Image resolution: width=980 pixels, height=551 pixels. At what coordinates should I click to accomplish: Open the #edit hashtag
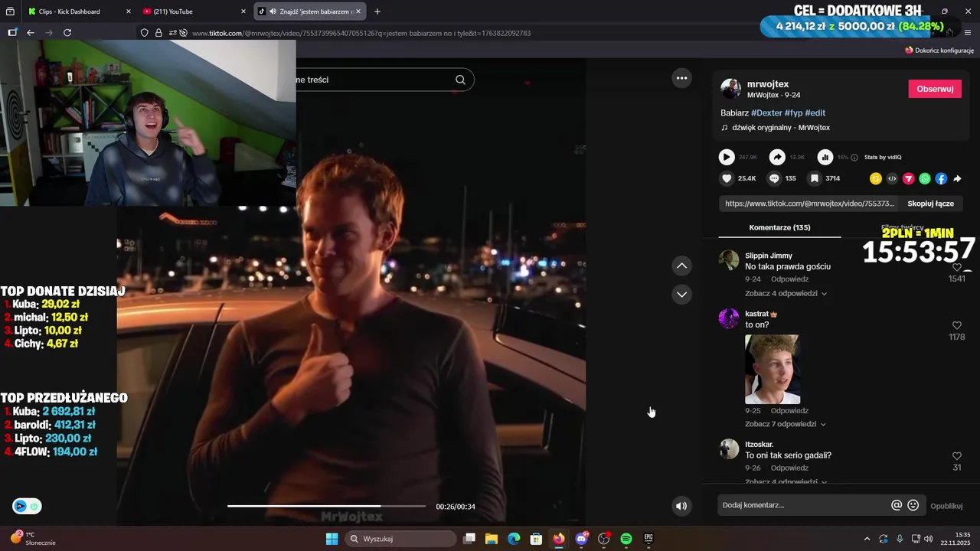tap(815, 112)
